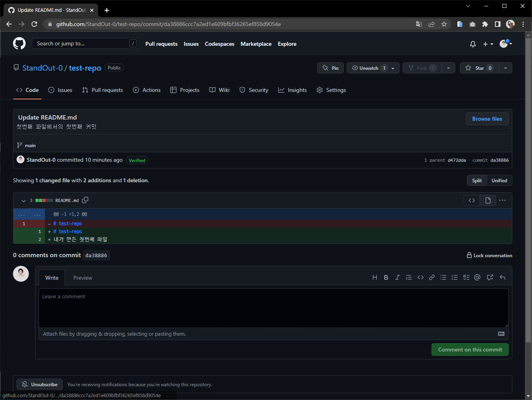Open Chrome side panel icon
The height and width of the screenshot is (400, 532).
click(498, 24)
